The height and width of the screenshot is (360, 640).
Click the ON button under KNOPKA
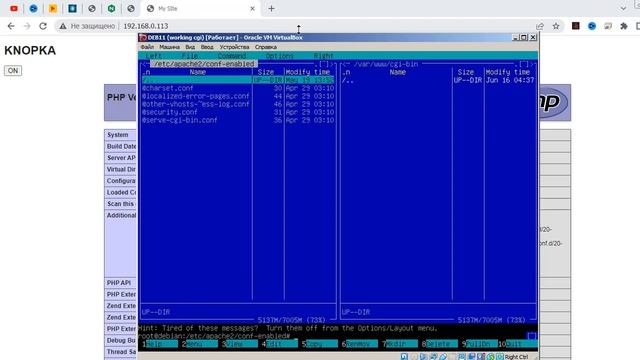(13, 71)
